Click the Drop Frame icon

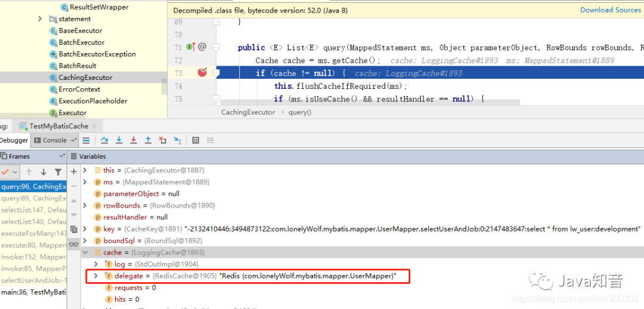[x=162, y=140]
